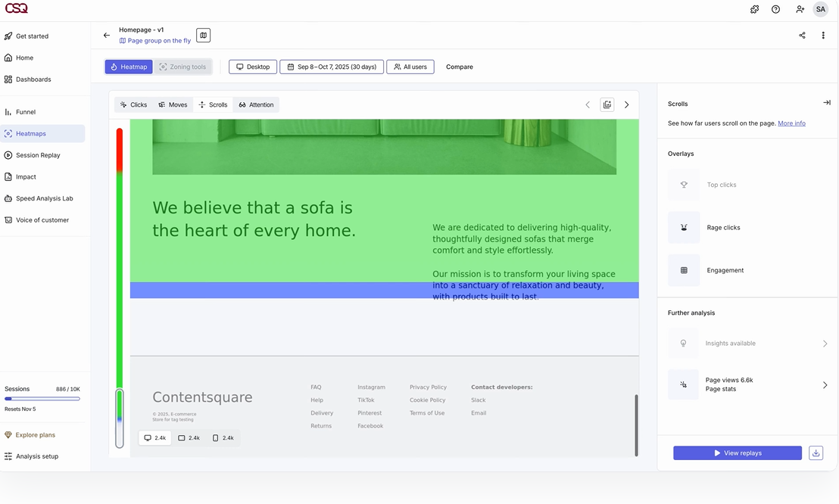This screenshot has width=839, height=504.
Task: Open the More info link
Action: click(x=791, y=123)
